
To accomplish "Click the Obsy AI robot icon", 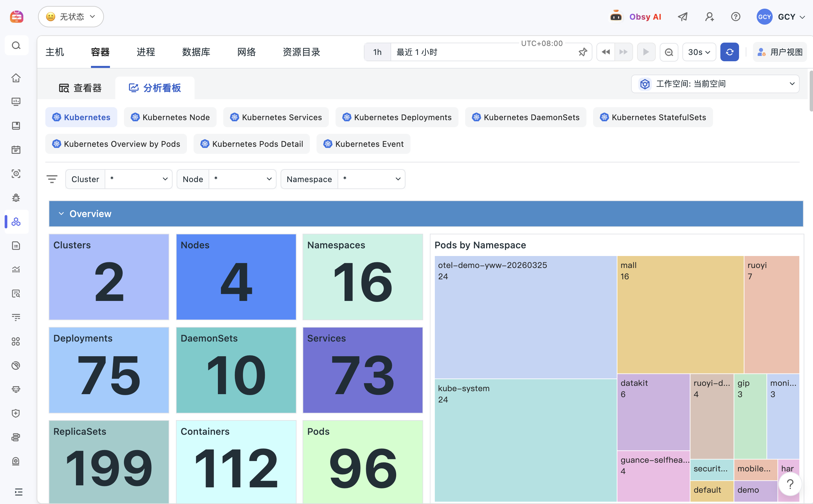I will tap(616, 16).
